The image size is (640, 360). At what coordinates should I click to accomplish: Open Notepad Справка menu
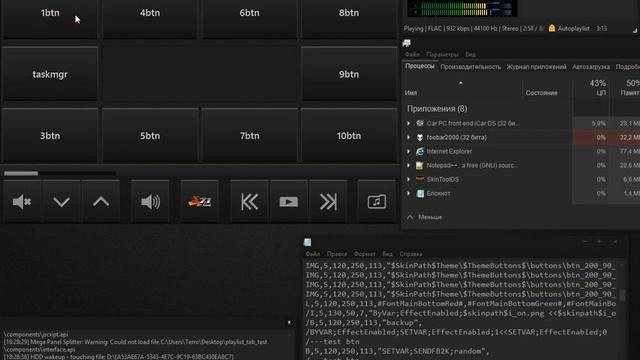click(x=411, y=254)
